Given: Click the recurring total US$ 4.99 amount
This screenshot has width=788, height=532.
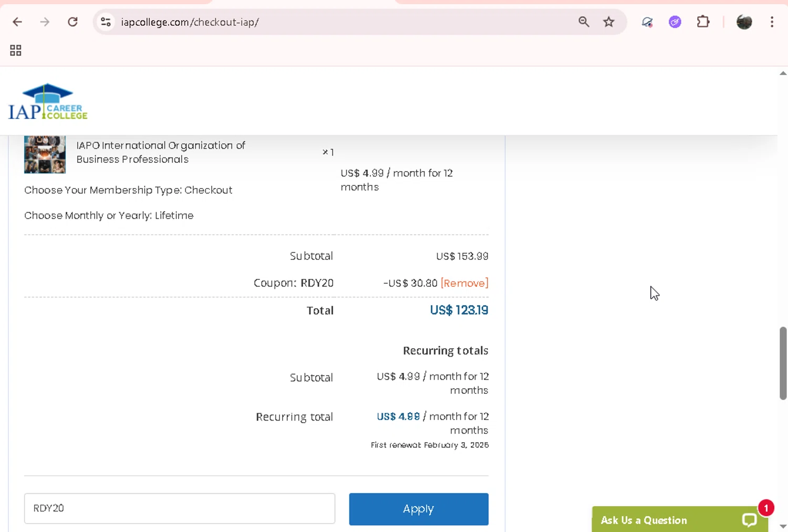Looking at the screenshot, I should click(398, 416).
